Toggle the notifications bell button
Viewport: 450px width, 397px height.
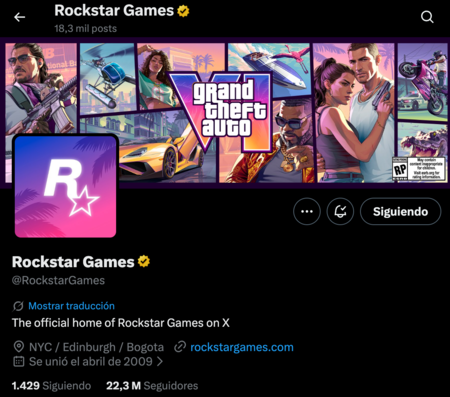(x=340, y=211)
